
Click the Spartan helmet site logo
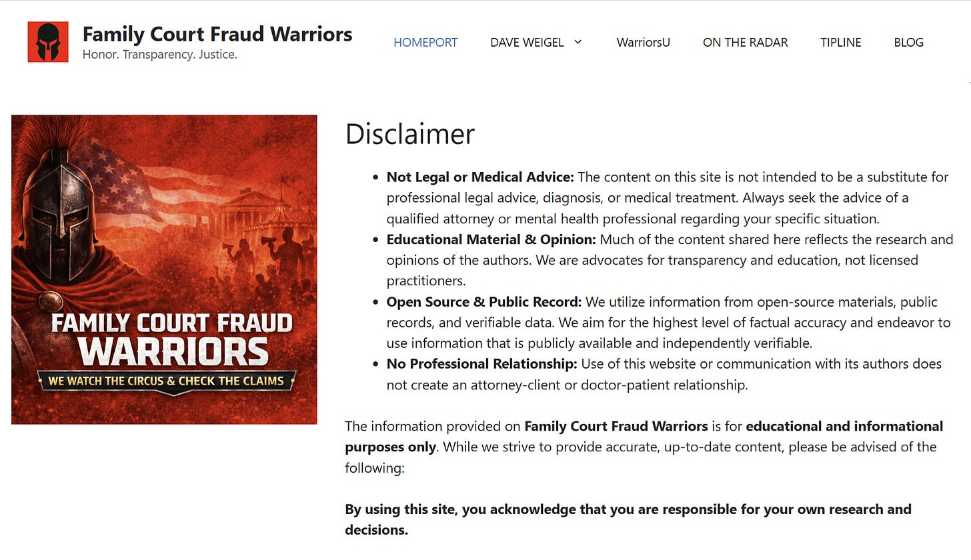click(x=48, y=42)
